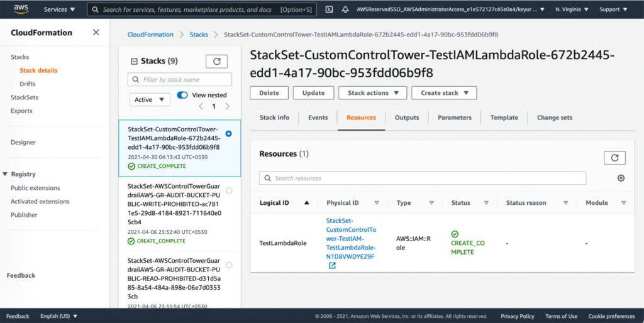Image resolution: width=644 pixels, height=323 pixels.
Task: Open the footer Feedback link
Action: 18,316
